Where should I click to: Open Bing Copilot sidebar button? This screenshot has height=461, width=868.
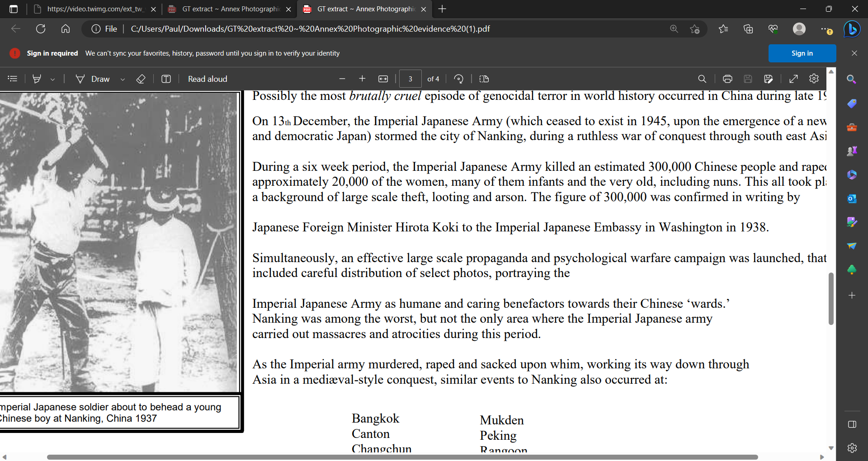(852, 29)
